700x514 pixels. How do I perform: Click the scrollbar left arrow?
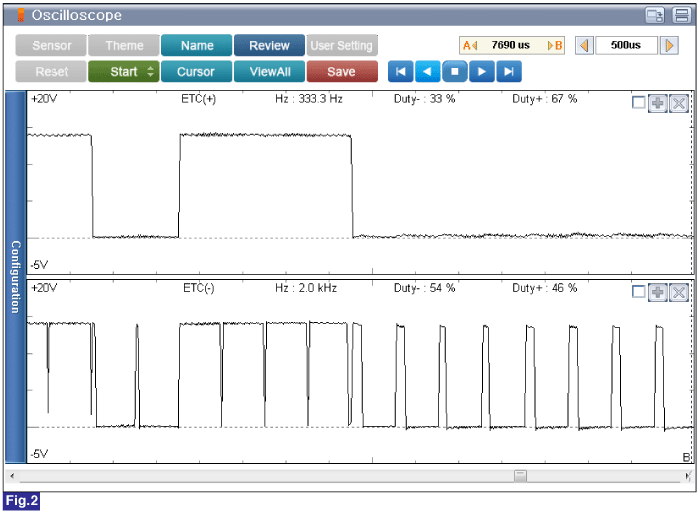coord(12,476)
